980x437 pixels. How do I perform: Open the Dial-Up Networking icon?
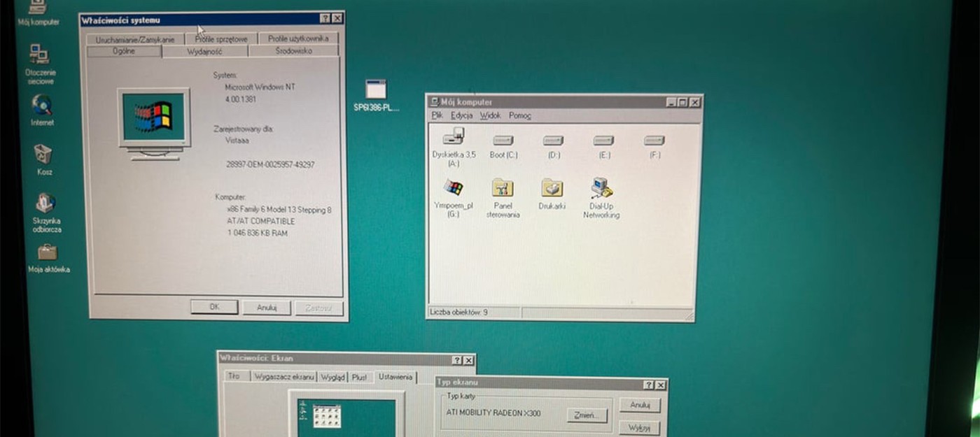pyautogui.click(x=601, y=199)
